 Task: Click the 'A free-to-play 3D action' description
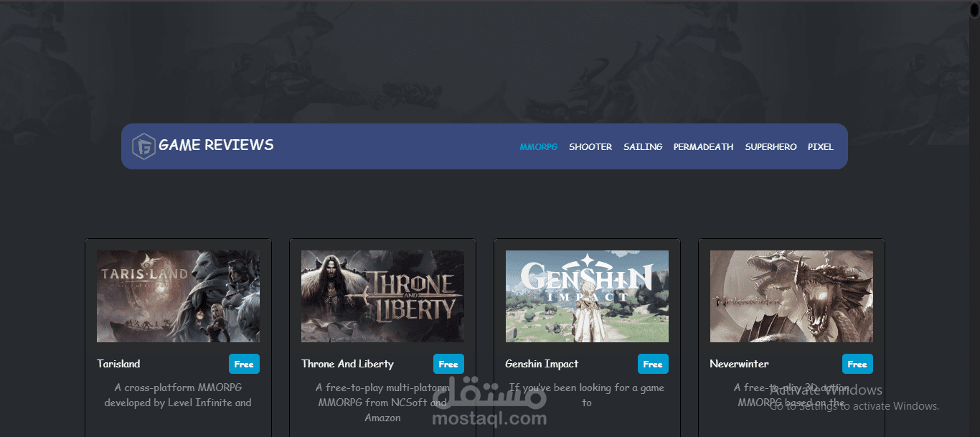[x=791, y=395]
